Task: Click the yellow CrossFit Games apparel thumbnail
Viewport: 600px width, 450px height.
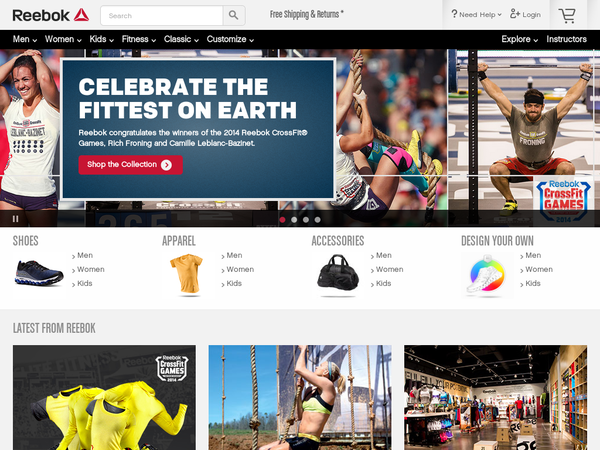Action: (104, 397)
